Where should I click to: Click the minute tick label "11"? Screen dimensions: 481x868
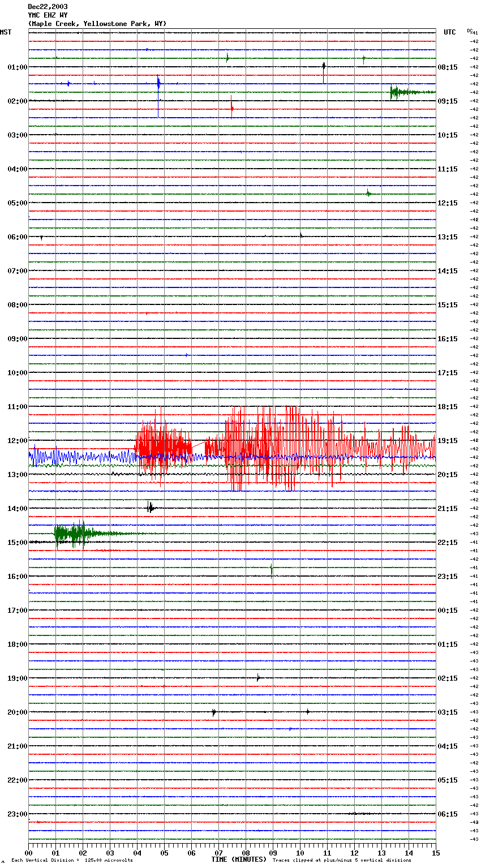327,853
